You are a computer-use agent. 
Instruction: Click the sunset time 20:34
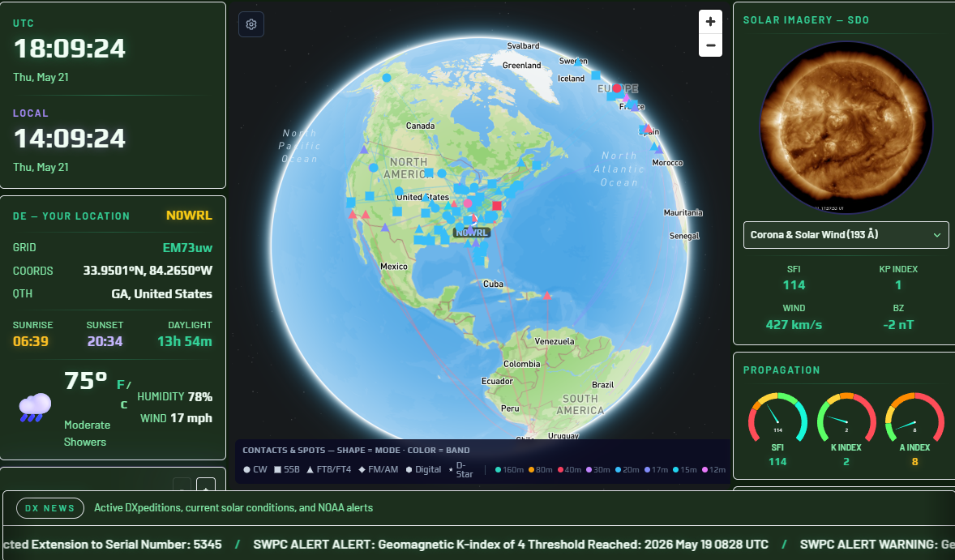pos(105,341)
